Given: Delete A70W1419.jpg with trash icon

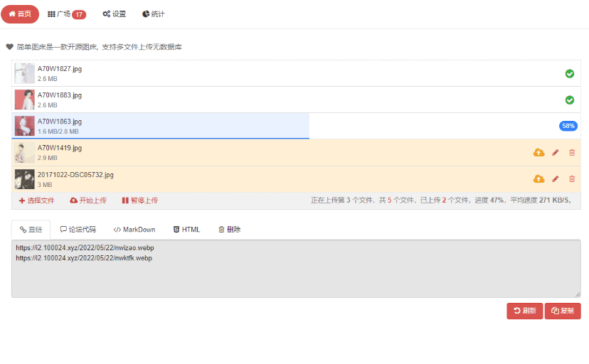Looking at the screenshot, I should click(572, 152).
